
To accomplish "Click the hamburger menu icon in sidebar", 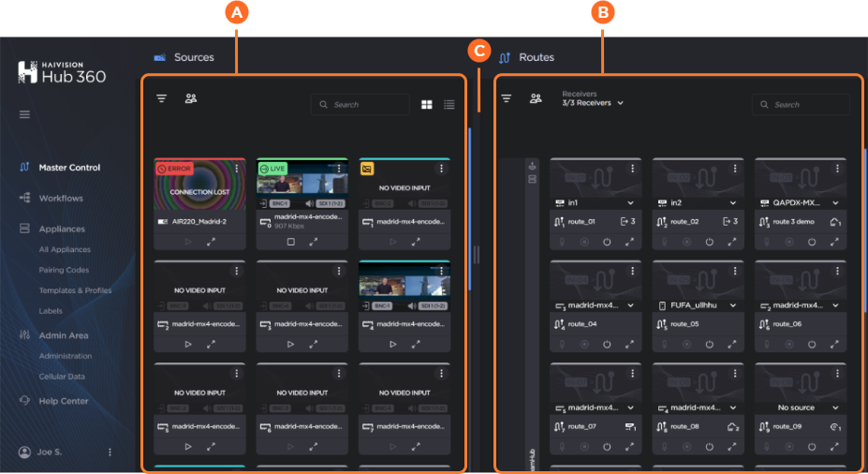I will coord(24,114).
